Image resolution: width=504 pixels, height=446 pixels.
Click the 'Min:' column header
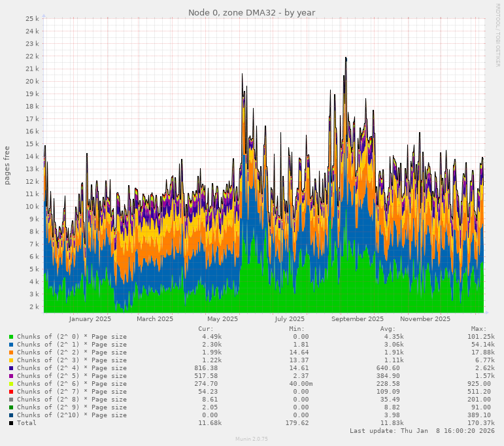tap(296, 329)
